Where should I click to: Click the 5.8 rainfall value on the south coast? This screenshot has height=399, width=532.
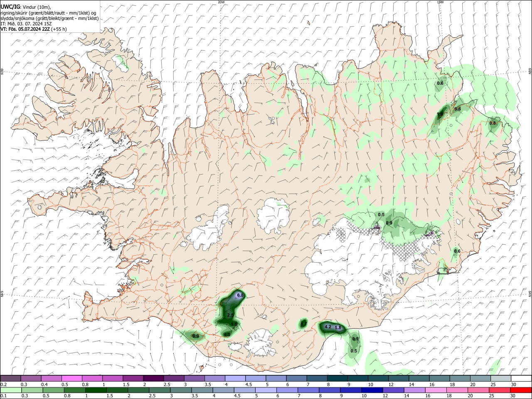338,328
